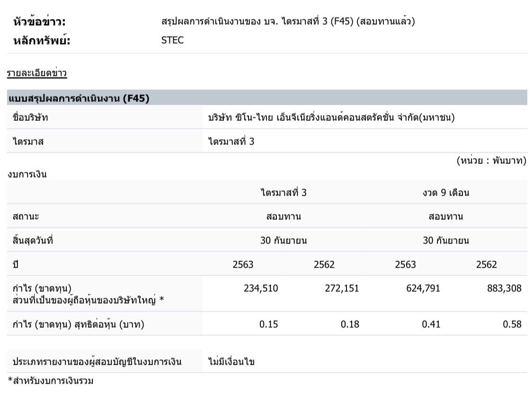Click the underlined รายละเอียดข่าว heading
This screenshot has height=394, width=532.
click(36, 73)
